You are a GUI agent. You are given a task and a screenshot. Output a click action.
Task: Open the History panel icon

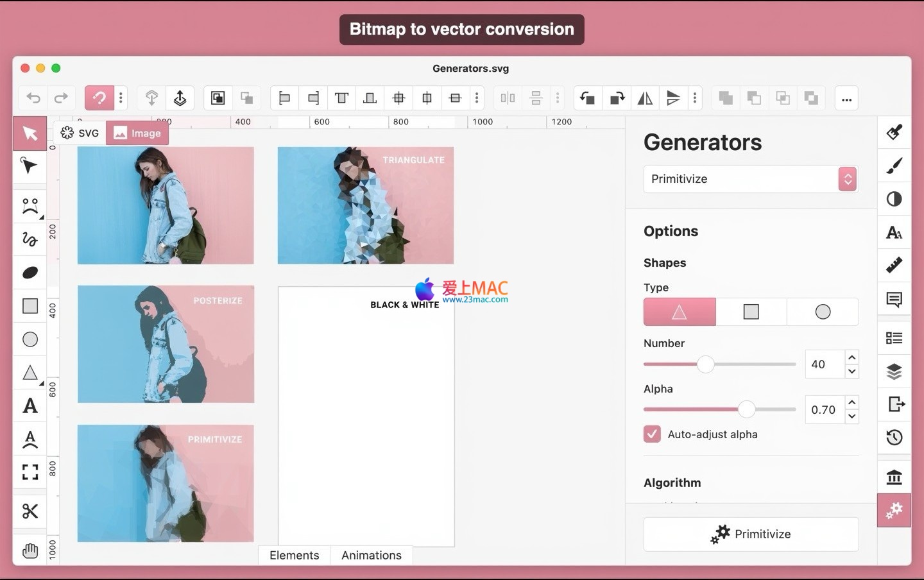coord(894,438)
